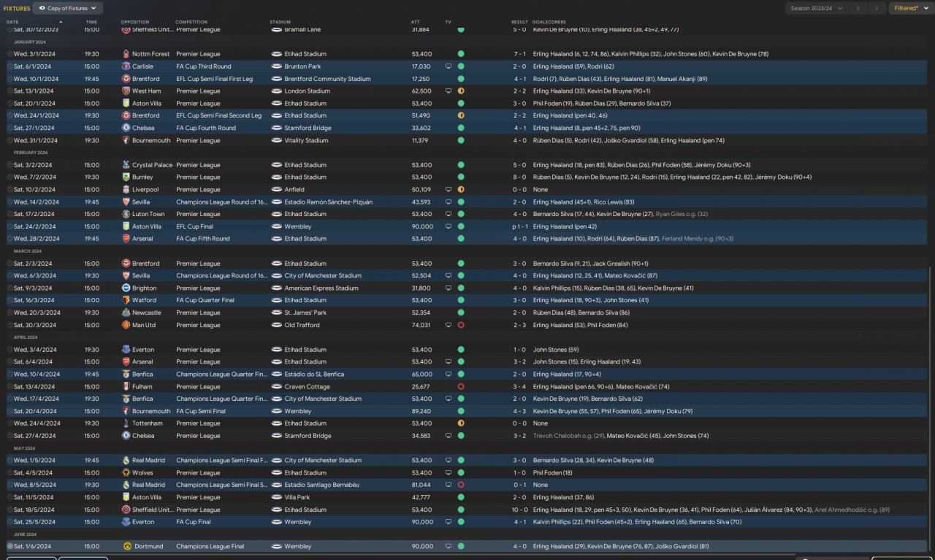935x560 pixels.
Task: Sort fixtures by the Date column
Action: tap(12, 22)
